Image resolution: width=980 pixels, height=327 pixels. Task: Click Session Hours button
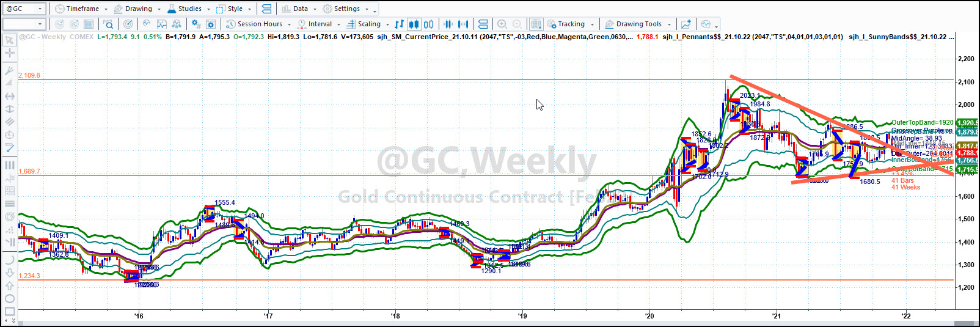[x=254, y=24]
